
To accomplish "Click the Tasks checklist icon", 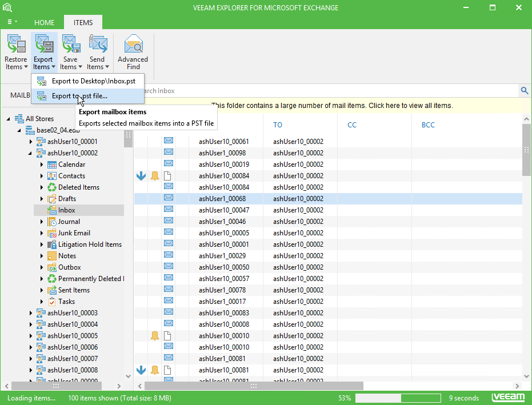I will point(52,302).
